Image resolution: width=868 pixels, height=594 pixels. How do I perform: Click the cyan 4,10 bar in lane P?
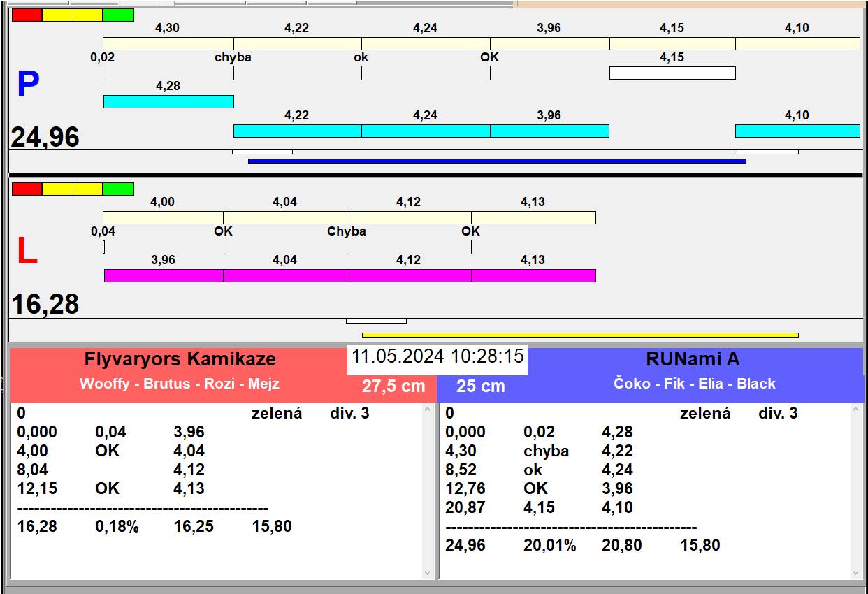point(797,131)
